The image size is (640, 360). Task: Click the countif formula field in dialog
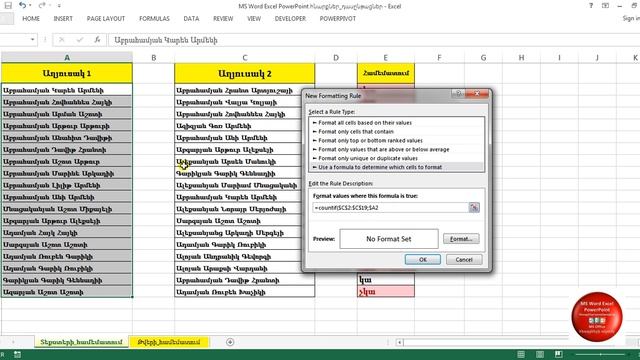coord(390,207)
